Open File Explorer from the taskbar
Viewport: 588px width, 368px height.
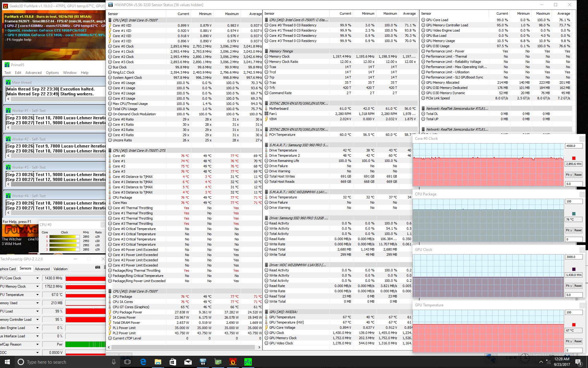pyautogui.click(x=158, y=362)
